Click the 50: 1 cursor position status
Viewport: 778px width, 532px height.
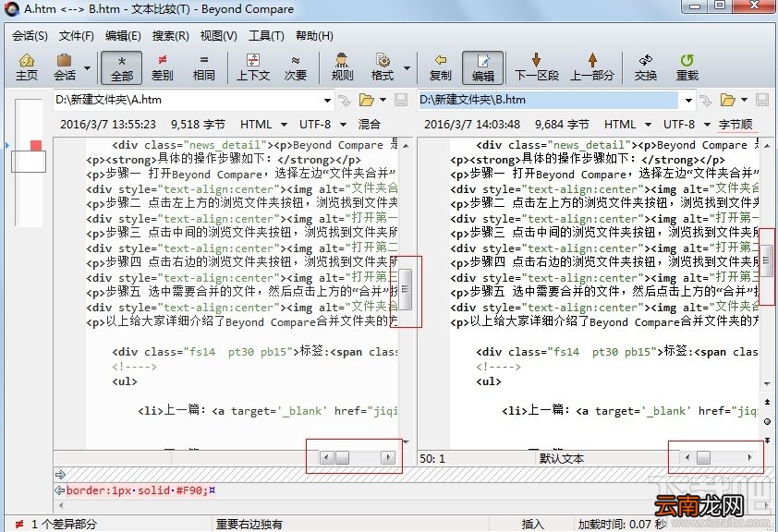point(432,458)
